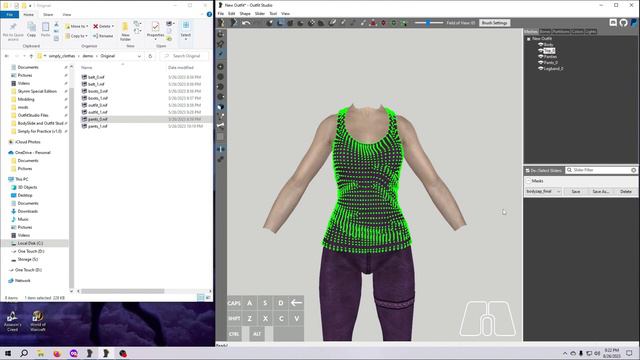Toggle the highlighted cube button in left toolbar
This screenshot has height=360, width=640.
220,107
